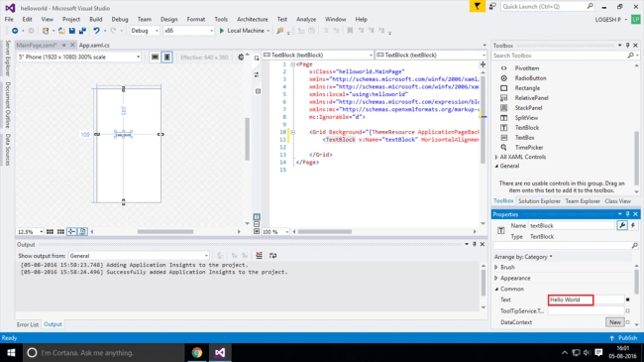
Task: Click the Save All icon
Action: 82,31
